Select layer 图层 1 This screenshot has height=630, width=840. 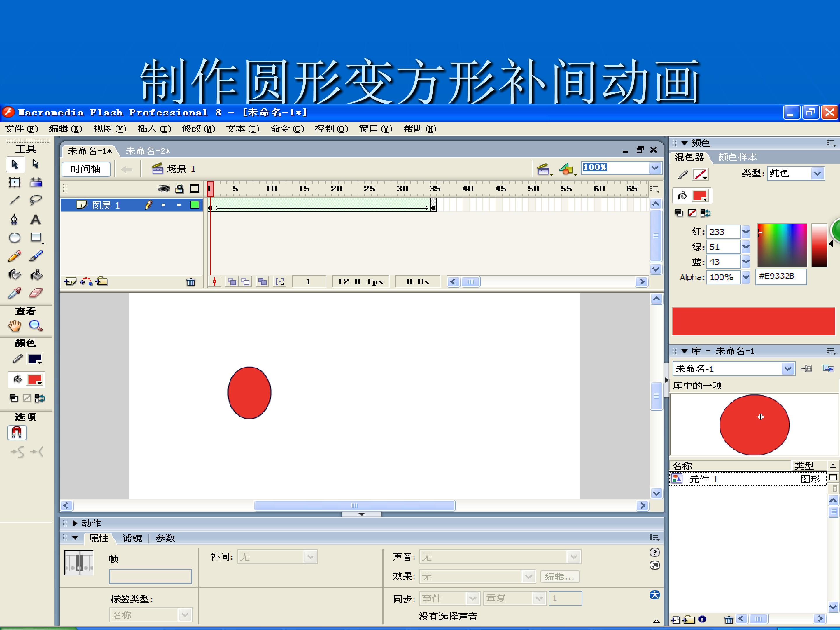click(131, 205)
